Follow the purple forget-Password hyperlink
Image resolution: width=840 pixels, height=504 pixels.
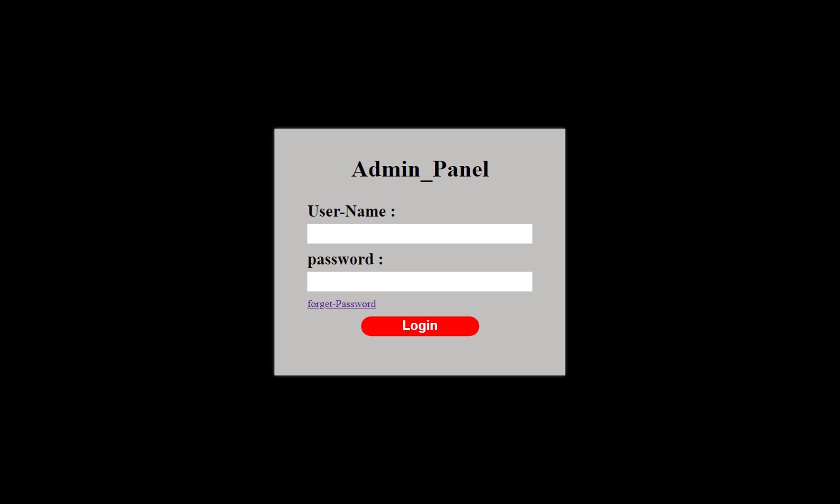pyautogui.click(x=341, y=304)
